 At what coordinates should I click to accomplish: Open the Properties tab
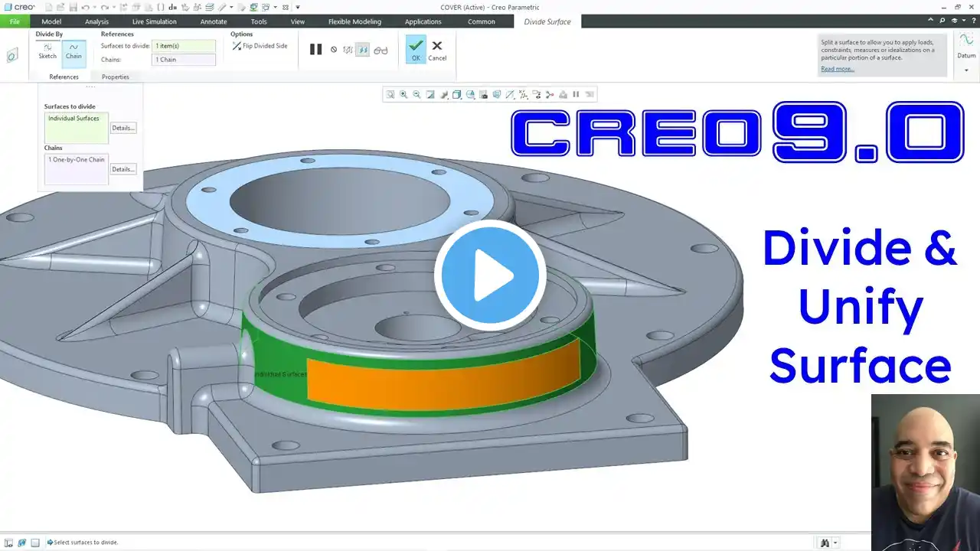[x=116, y=77]
